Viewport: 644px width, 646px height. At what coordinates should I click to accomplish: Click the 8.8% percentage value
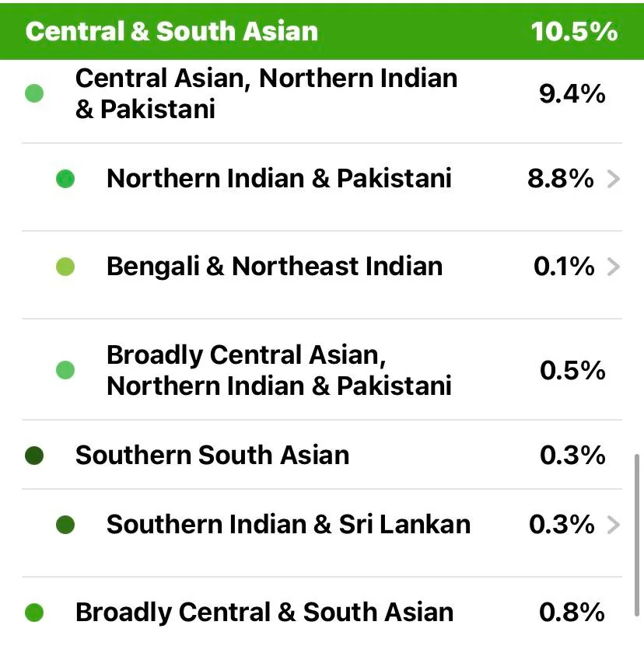click(x=561, y=179)
